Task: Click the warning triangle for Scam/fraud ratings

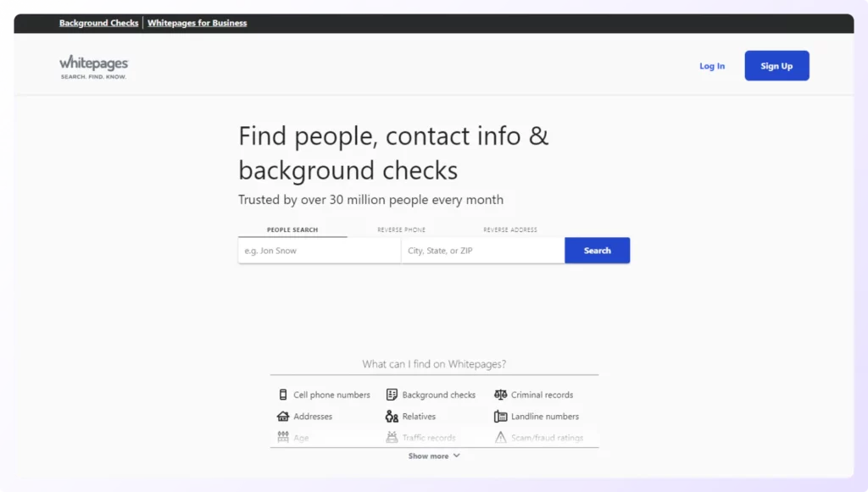Action: pyautogui.click(x=499, y=437)
